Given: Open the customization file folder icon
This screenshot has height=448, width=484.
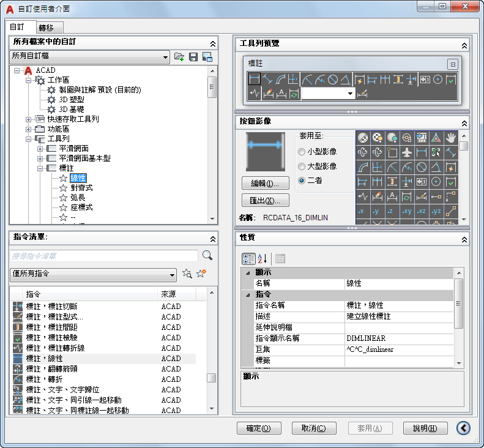Looking at the screenshot, I should pyautogui.click(x=179, y=57).
